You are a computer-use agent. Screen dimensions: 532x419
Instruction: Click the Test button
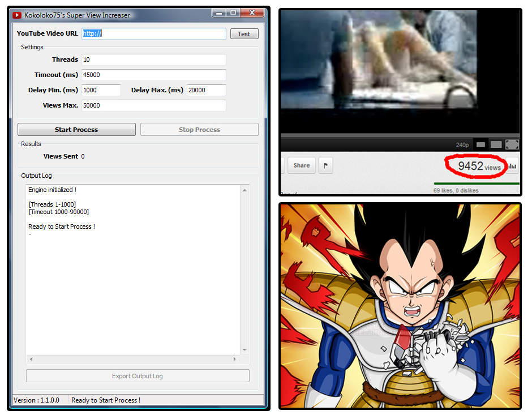click(x=244, y=34)
